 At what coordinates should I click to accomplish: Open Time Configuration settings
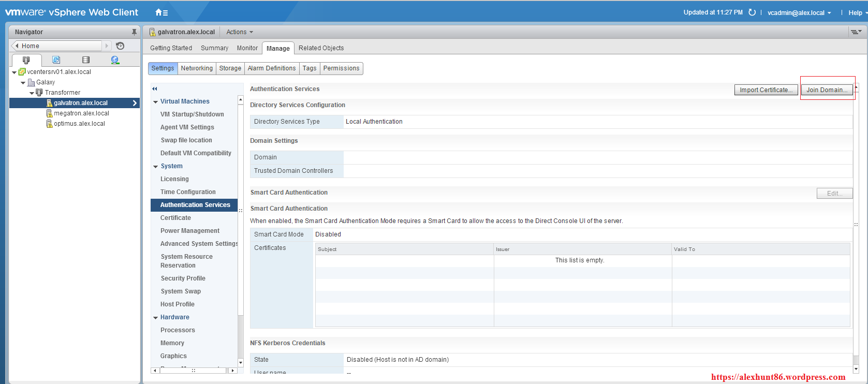click(188, 192)
